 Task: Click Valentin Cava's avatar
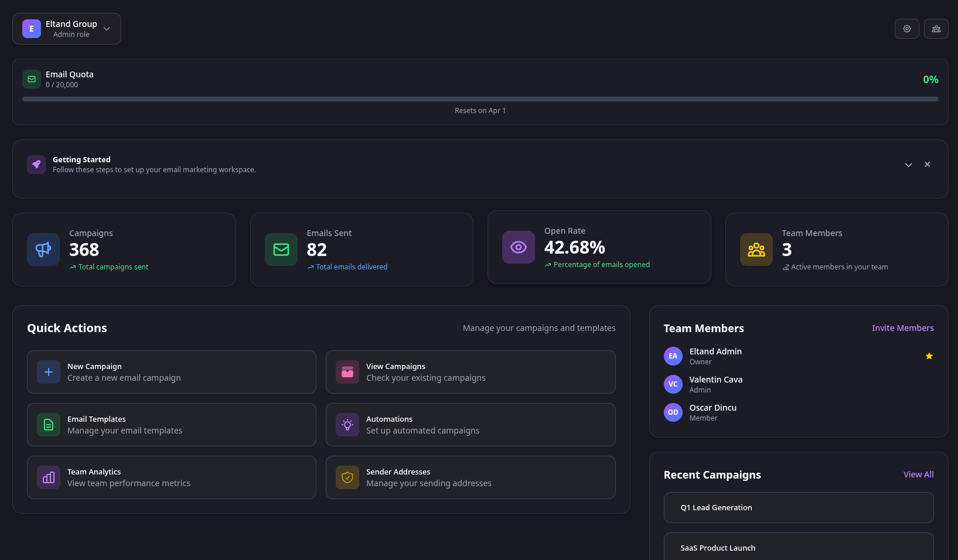click(x=673, y=384)
